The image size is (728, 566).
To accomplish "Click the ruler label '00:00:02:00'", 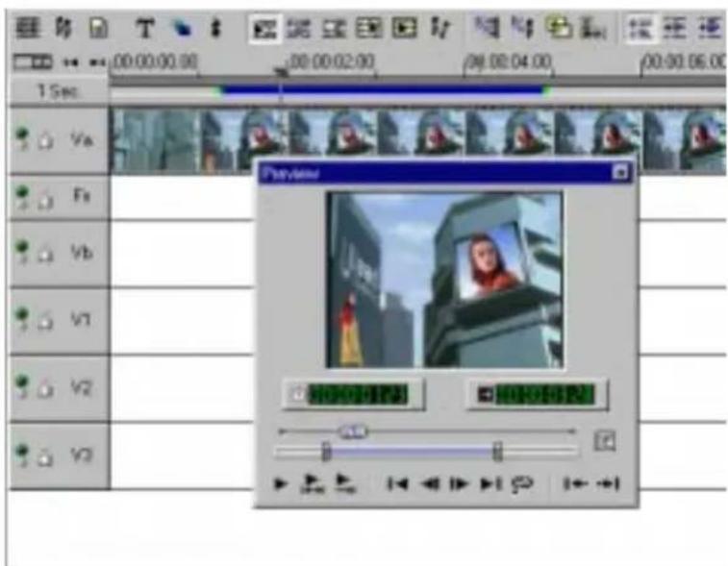I will click(x=333, y=62).
